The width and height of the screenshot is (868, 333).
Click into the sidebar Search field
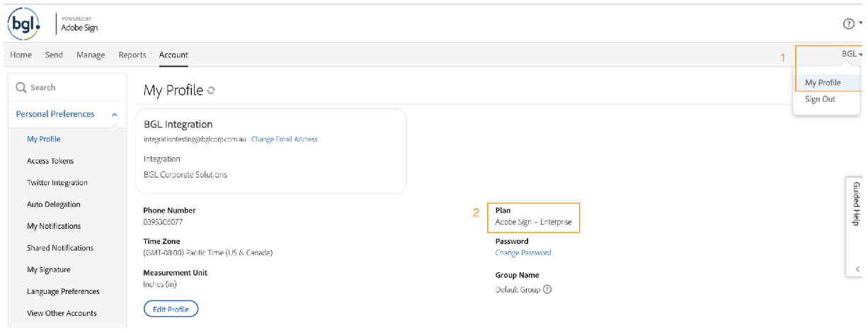67,87
